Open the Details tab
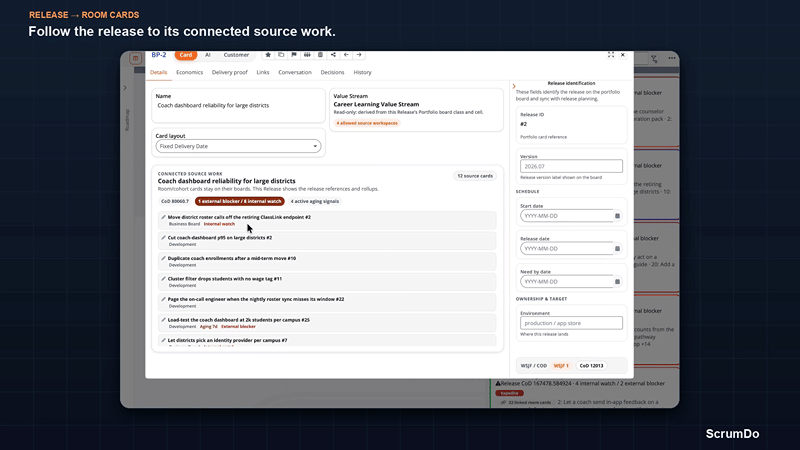 point(159,72)
